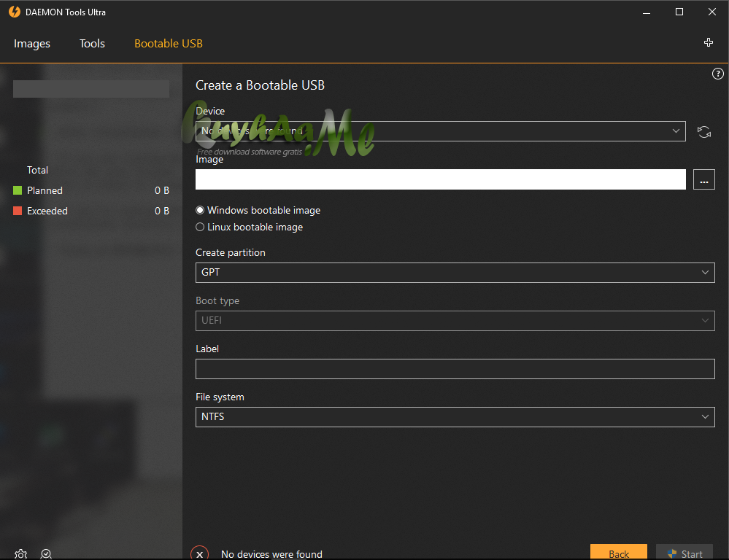The width and height of the screenshot is (729, 560).
Task: Click the green Planned color swatch
Action: point(16,190)
